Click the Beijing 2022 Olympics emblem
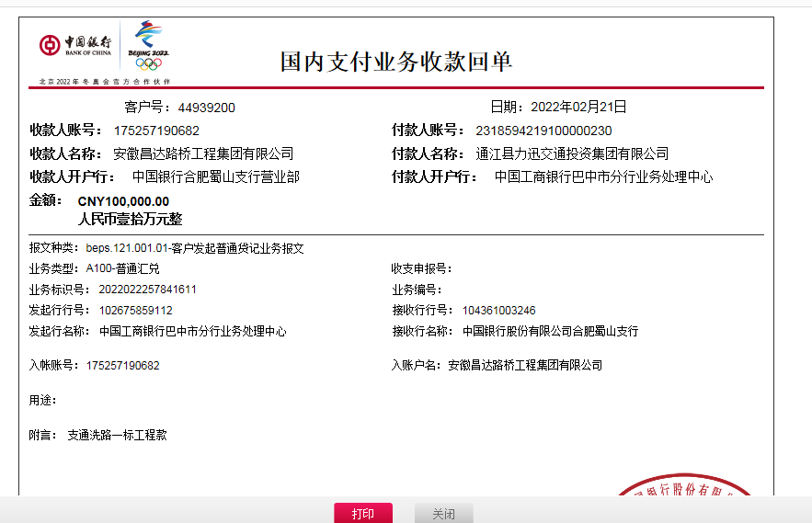This screenshot has width=812, height=523. (x=149, y=46)
